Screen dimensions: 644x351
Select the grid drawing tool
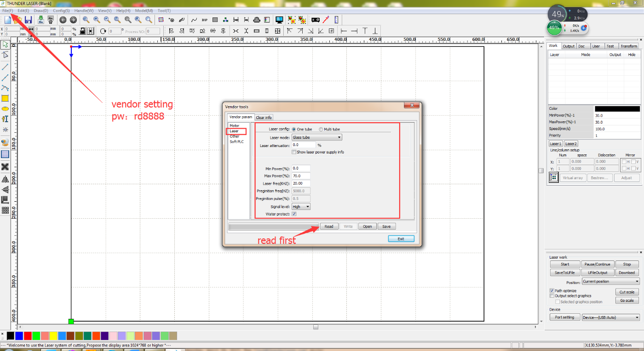5,154
